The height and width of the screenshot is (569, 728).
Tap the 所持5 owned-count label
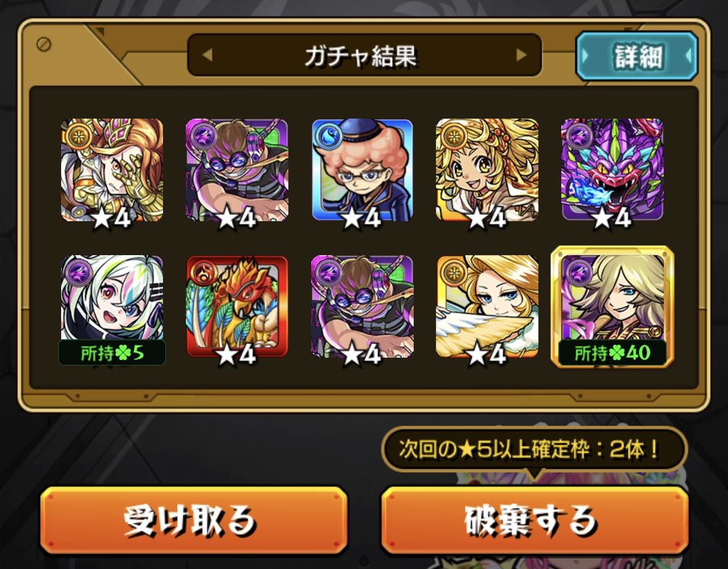(x=112, y=353)
